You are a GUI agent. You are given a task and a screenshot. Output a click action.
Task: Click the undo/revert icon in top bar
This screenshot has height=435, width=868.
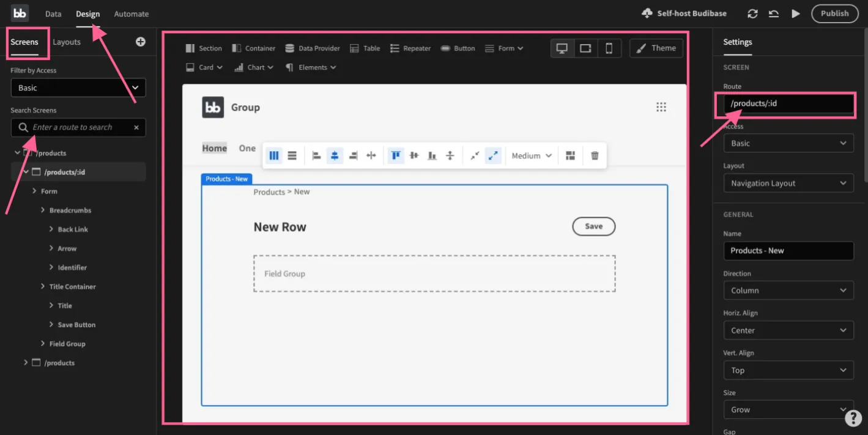(x=774, y=13)
